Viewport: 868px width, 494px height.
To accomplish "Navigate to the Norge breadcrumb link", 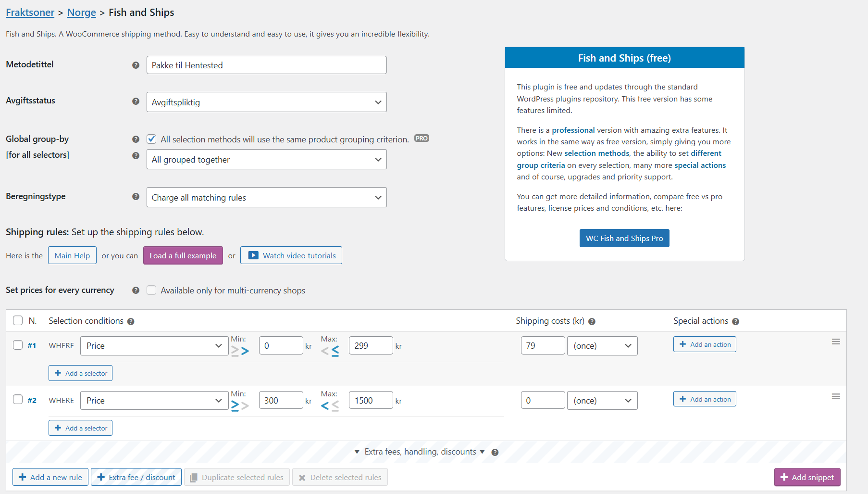I will coord(81,13).
